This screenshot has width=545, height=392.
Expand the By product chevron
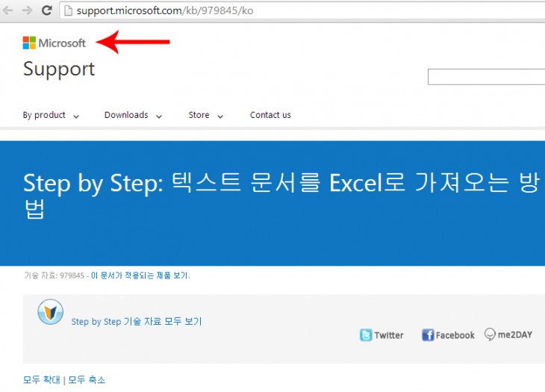point(75,116)
